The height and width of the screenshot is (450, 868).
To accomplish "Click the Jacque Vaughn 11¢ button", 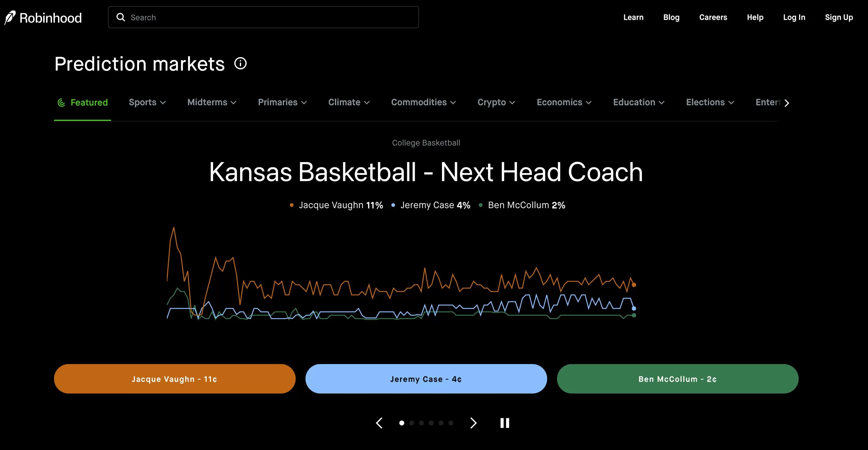I will pos(175,379).
